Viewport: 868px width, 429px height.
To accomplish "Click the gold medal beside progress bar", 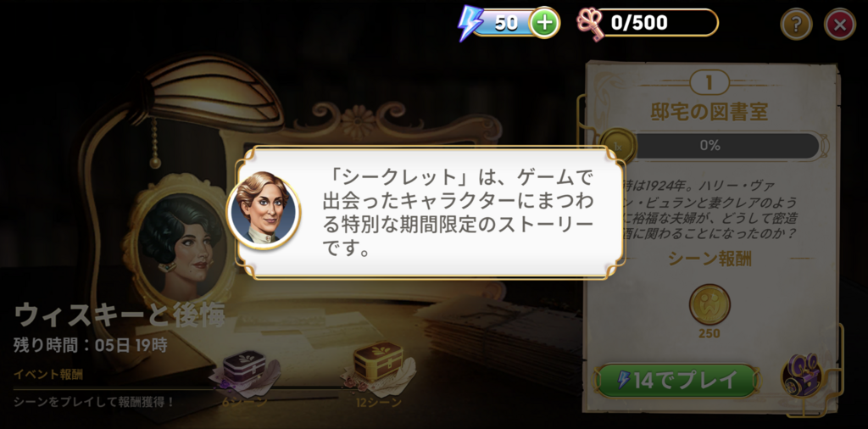I will (618, 146).
